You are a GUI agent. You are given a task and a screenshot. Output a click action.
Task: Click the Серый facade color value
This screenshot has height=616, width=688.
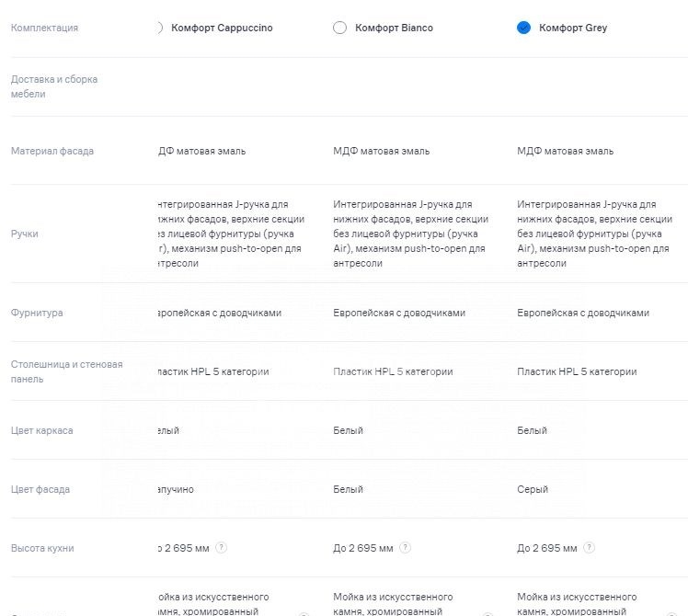[532, 489]
